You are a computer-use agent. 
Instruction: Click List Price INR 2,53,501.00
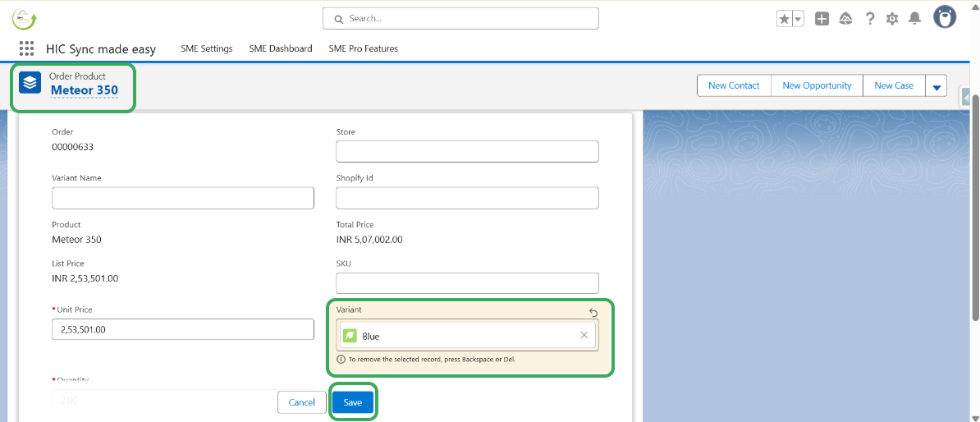tap(85, 278)
